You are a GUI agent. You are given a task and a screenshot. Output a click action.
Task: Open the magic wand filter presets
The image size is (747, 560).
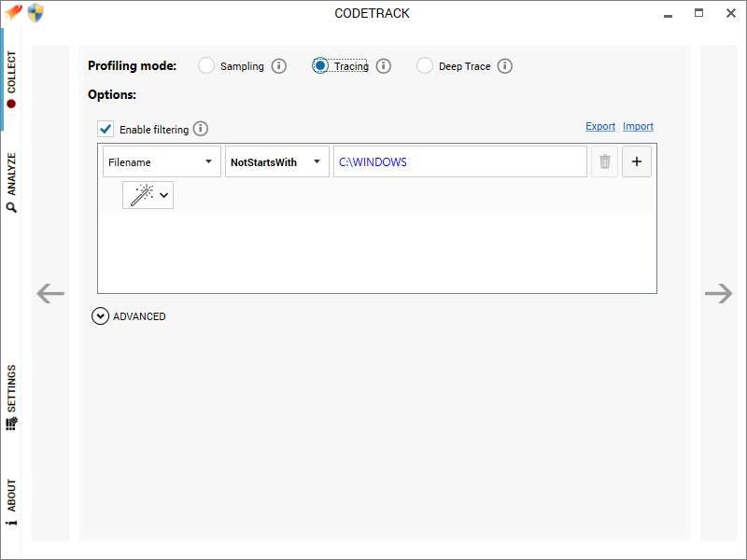(x=148, y=195)
